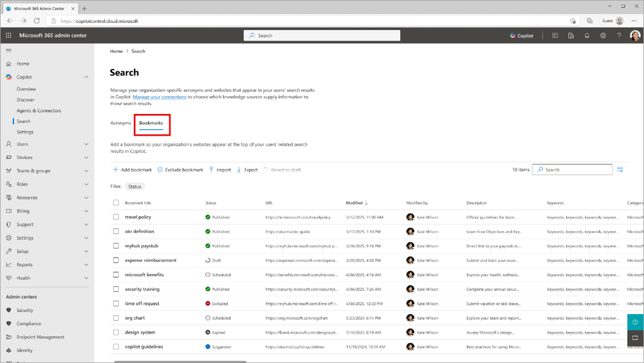The height and width of the screenshot is (363, 644).
Task: Click the bookmarks list search field
Action: tap(572, 170)
